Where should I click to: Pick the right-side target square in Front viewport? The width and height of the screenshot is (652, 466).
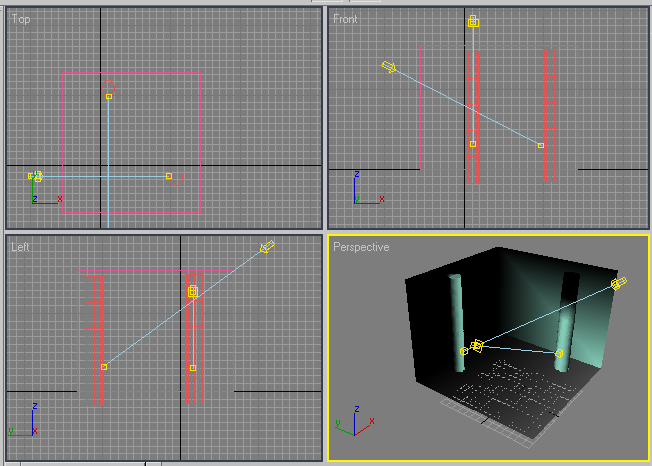click(541, 145)
